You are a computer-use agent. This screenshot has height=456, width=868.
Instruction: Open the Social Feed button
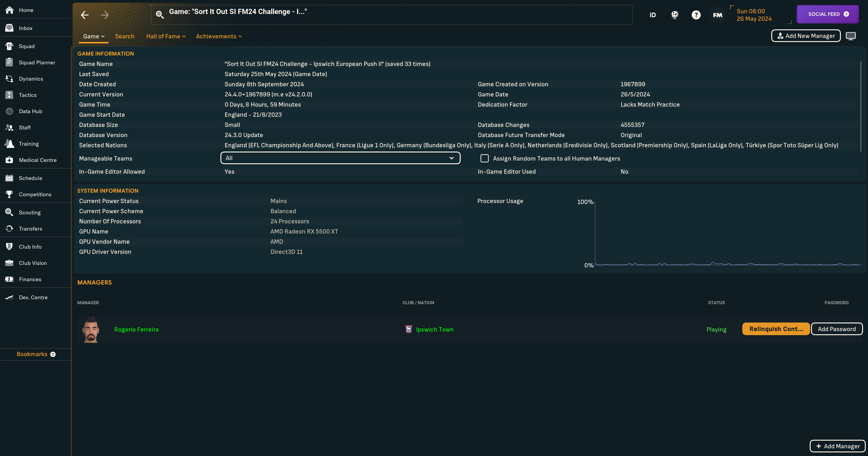coord(827,14)
